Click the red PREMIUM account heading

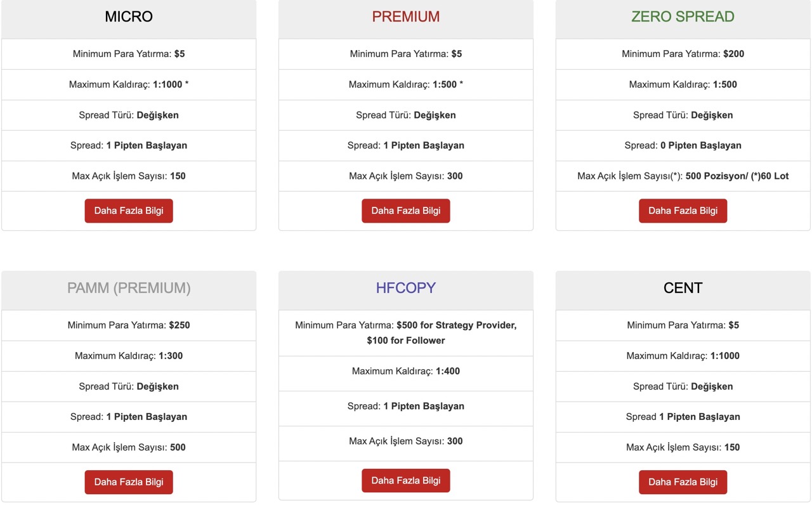click(406, 16)
